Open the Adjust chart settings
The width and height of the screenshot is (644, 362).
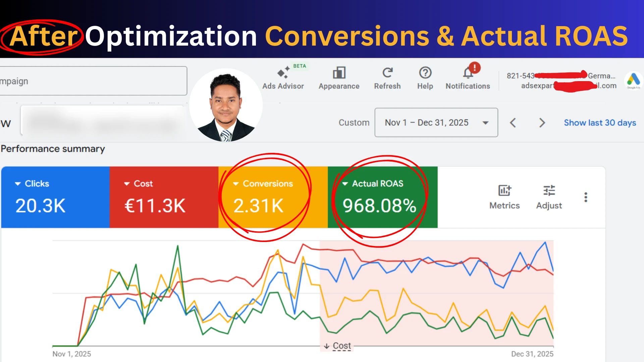tap(549, 197)
